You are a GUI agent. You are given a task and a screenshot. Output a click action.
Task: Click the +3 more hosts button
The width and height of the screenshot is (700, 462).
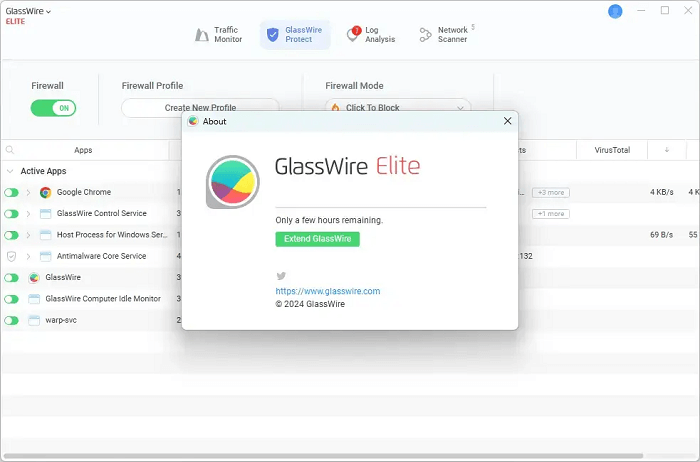tap(550, 192)
